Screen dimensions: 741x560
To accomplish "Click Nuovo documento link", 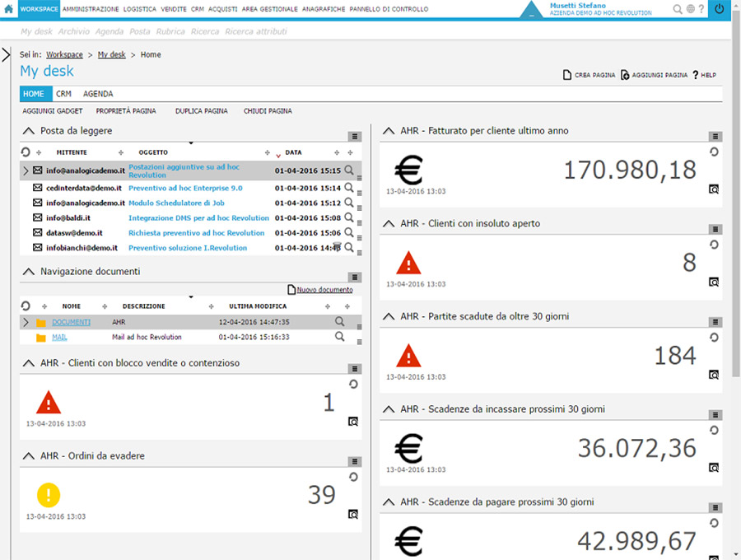I will tap(324, 290).
